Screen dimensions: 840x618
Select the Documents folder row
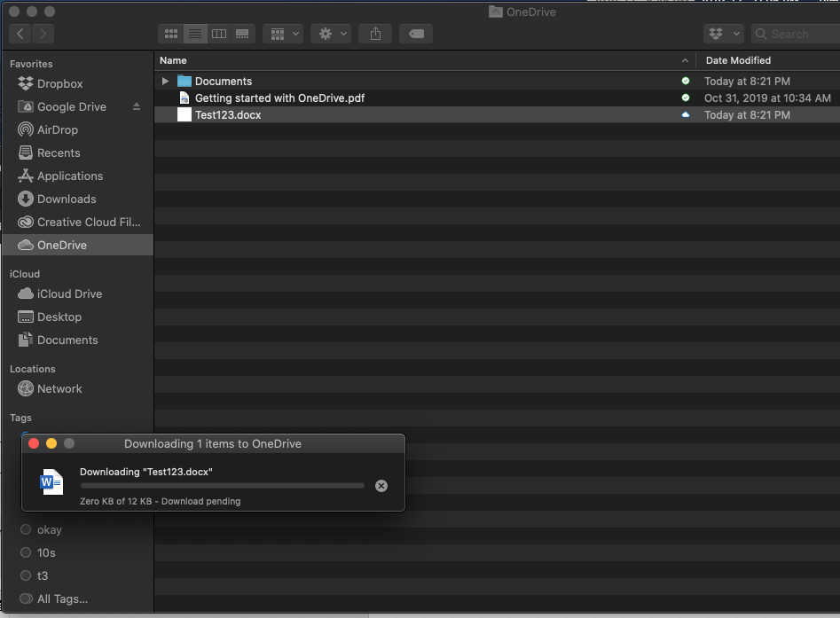point(497,81)
